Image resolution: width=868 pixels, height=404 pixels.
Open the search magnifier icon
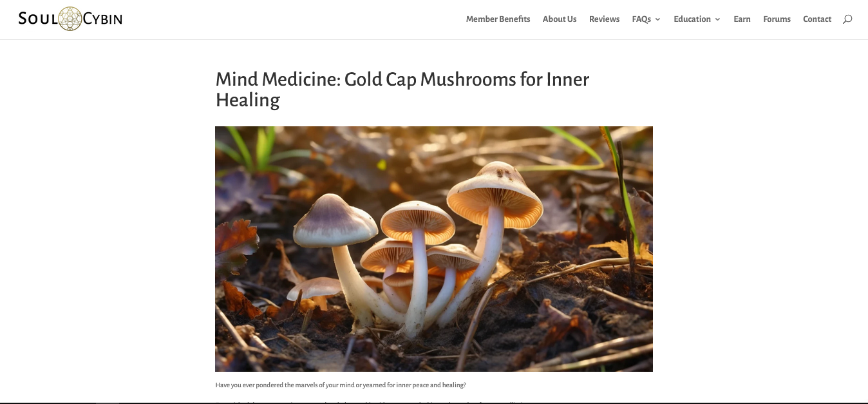(847, 19)
